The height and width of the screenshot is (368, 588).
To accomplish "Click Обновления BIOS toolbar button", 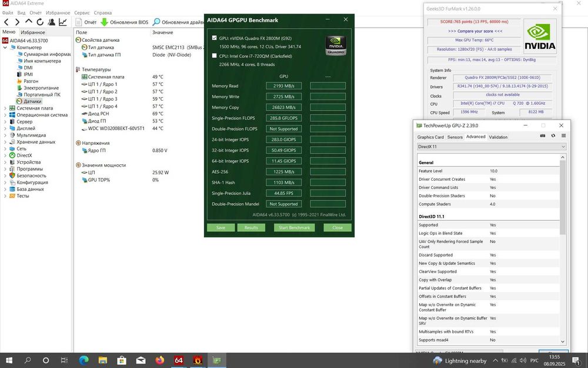I will [125, 22].
